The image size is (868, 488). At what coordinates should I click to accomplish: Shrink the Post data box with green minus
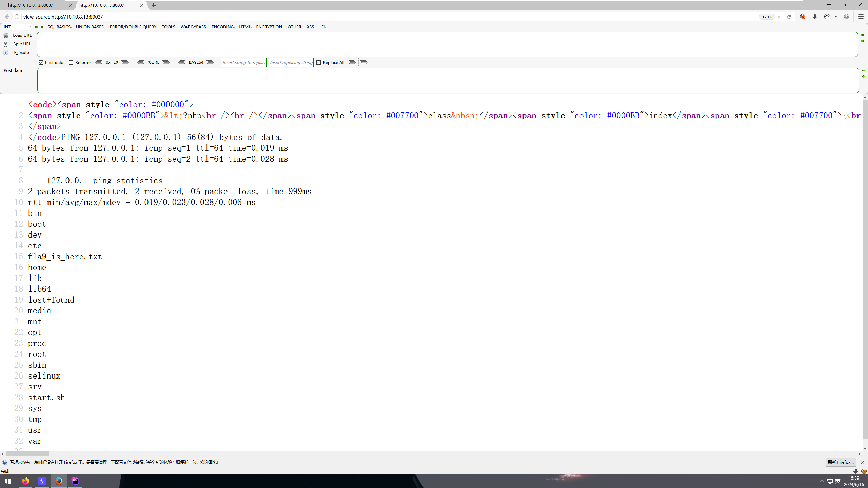(864, 70)
